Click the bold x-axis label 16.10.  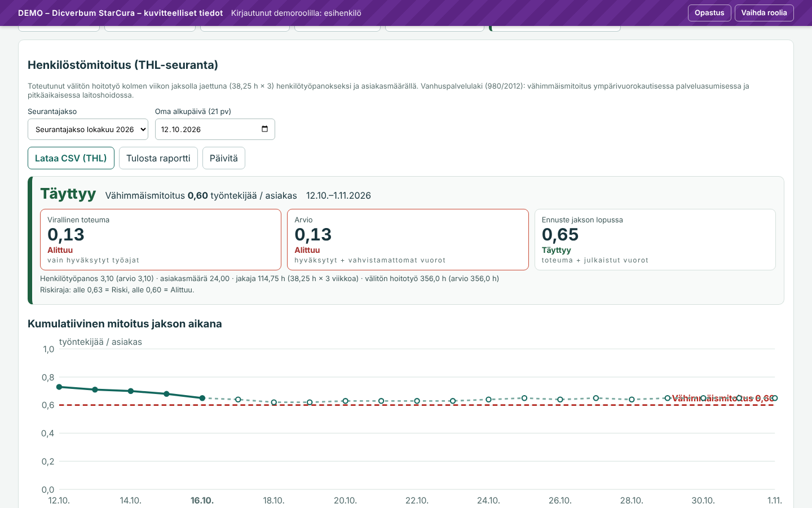(x=202, y=501)
